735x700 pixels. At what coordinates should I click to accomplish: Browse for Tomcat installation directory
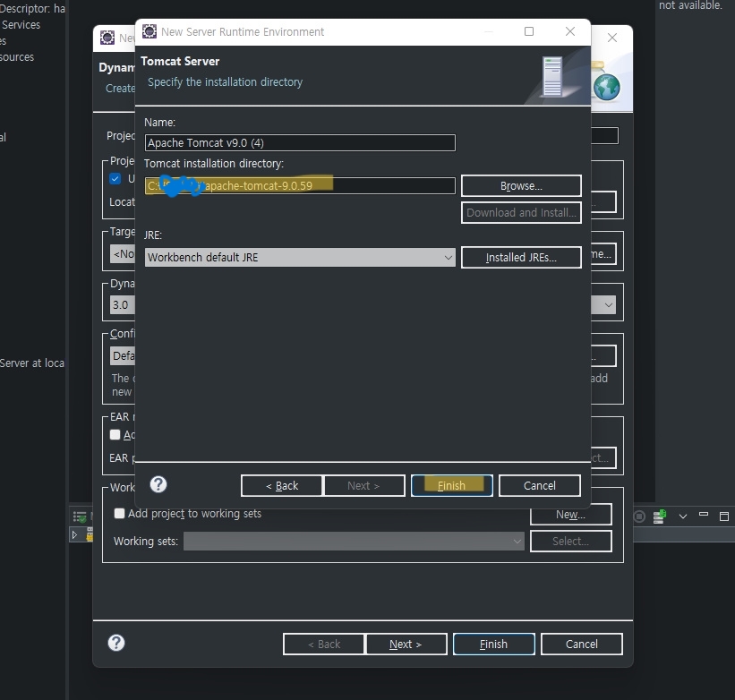521,186
